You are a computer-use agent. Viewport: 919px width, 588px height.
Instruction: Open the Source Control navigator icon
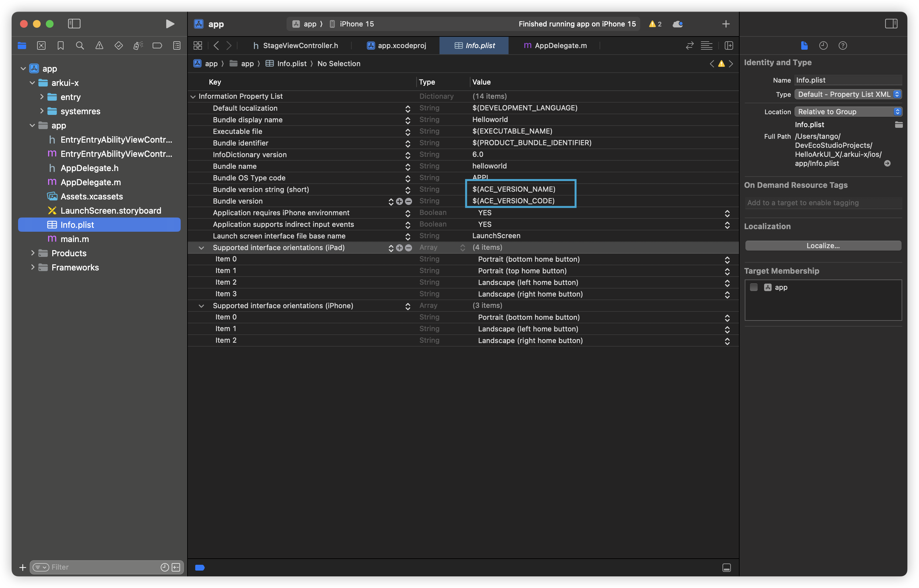[x=41, y=46]
